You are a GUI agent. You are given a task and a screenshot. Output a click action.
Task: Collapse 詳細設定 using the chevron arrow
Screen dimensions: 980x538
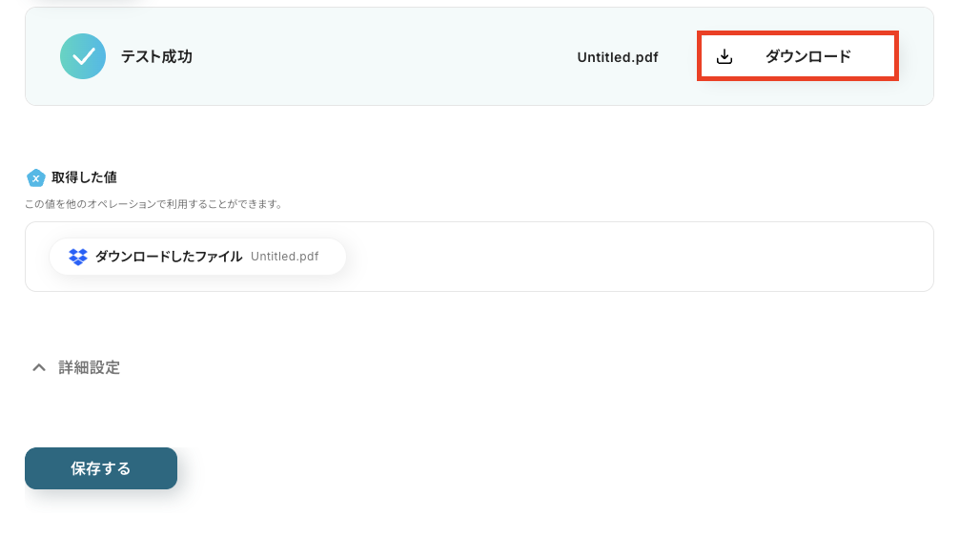(39, 367)
